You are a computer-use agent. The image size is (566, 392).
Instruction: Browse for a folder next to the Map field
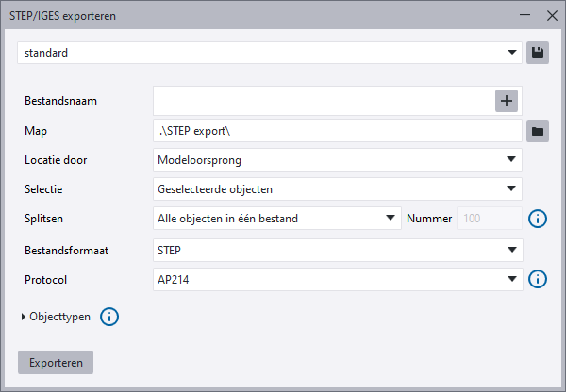[x=538, y=131]
